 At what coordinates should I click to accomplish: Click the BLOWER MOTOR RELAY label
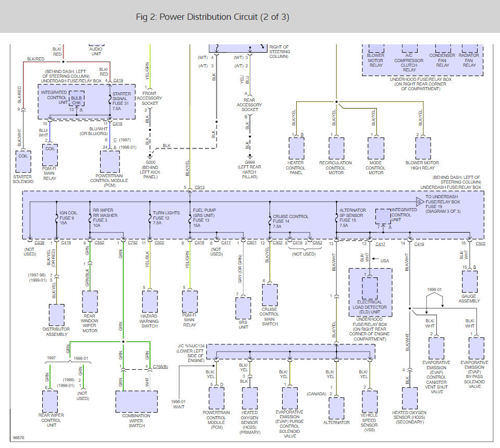(x=375, y=60)
